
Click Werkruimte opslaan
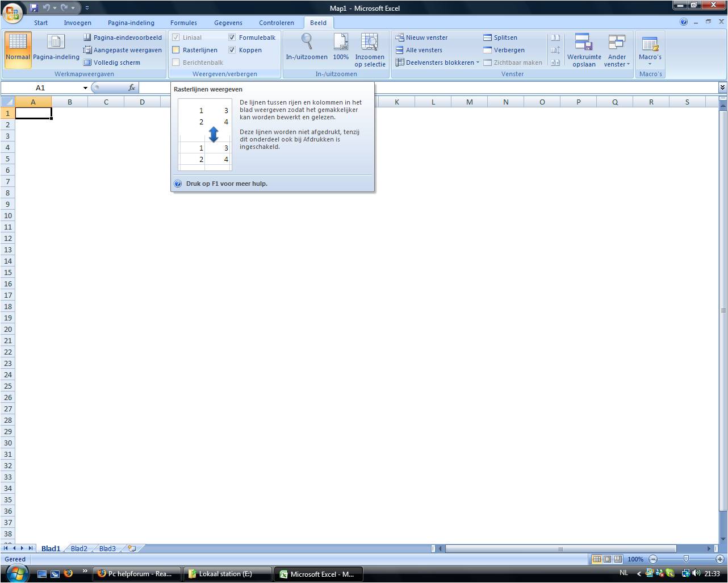584,49
